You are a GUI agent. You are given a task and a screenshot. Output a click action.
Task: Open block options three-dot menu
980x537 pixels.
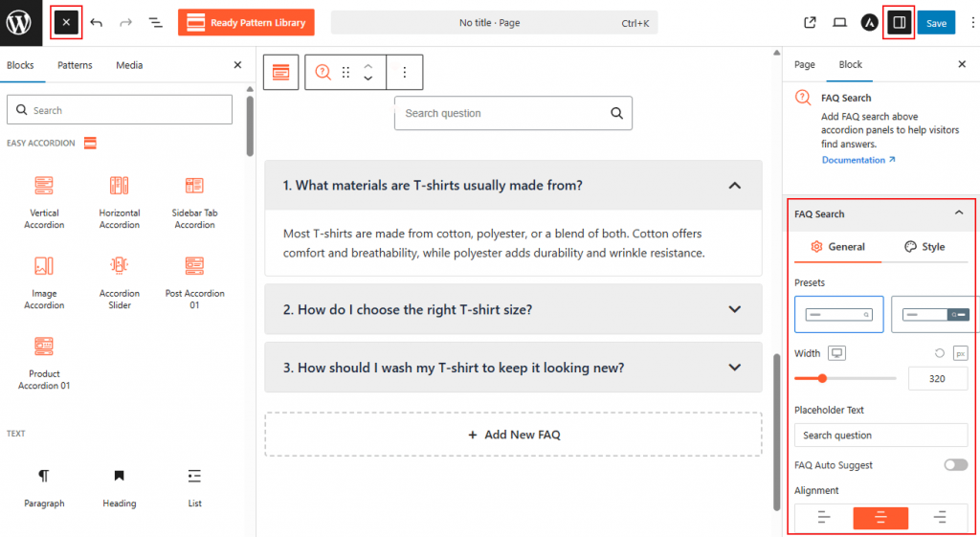405,73
